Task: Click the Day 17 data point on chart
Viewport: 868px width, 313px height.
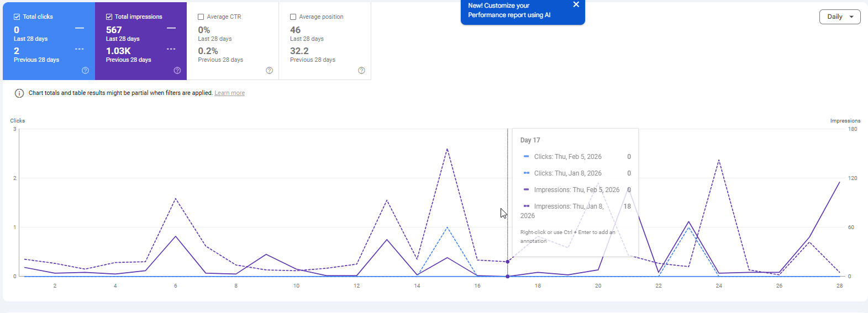Action: [508, 276]
